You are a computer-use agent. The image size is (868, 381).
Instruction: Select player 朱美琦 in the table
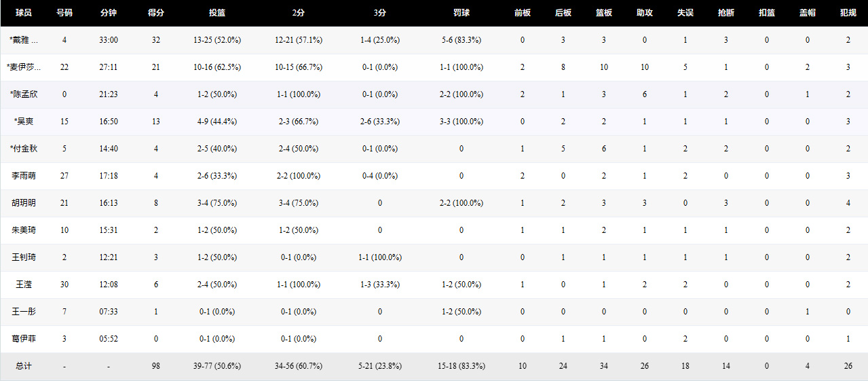(24, 230)
